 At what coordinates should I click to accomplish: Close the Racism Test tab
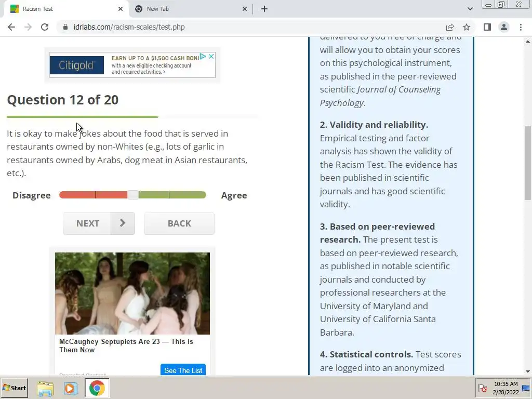coord(121,9)
